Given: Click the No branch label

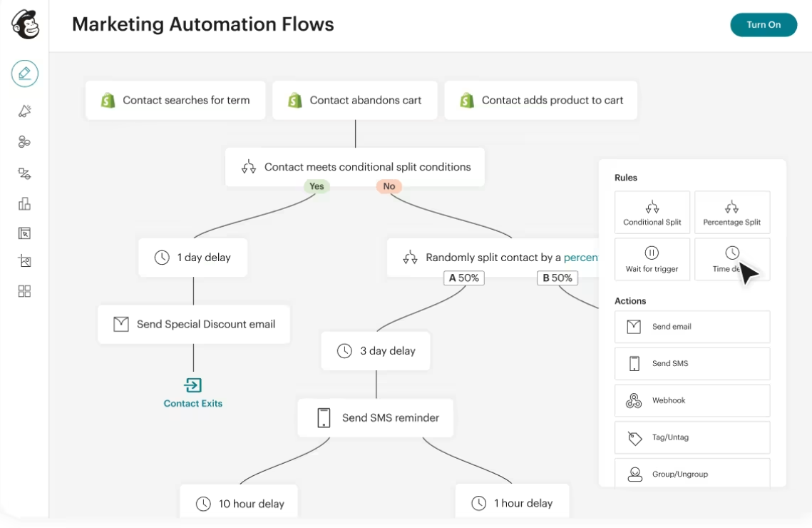Looking at the screenshot, I should point(389,186).
